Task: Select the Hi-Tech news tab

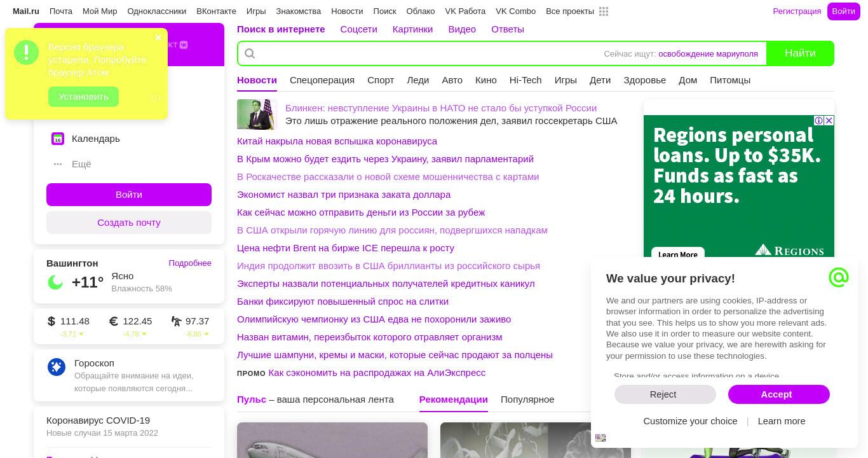Action: coord(526,80)
